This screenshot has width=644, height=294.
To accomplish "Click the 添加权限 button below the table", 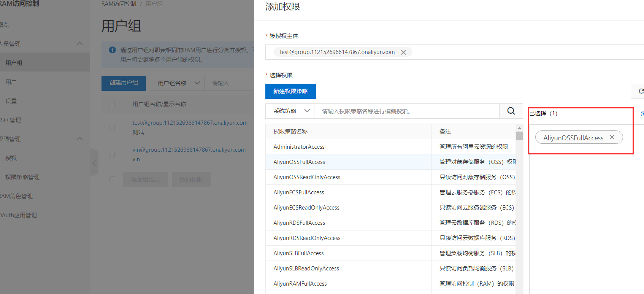I will pyautogui.click(x=191, y=179).
